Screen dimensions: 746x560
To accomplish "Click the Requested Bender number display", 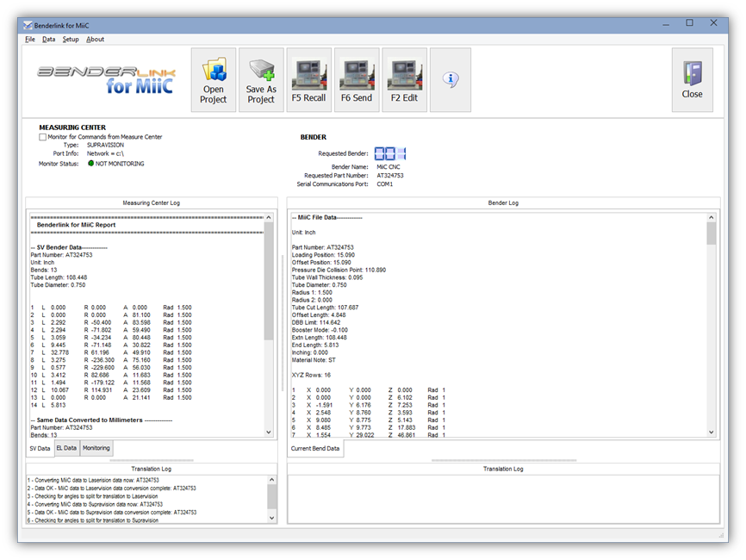I will tap(389, 153).
